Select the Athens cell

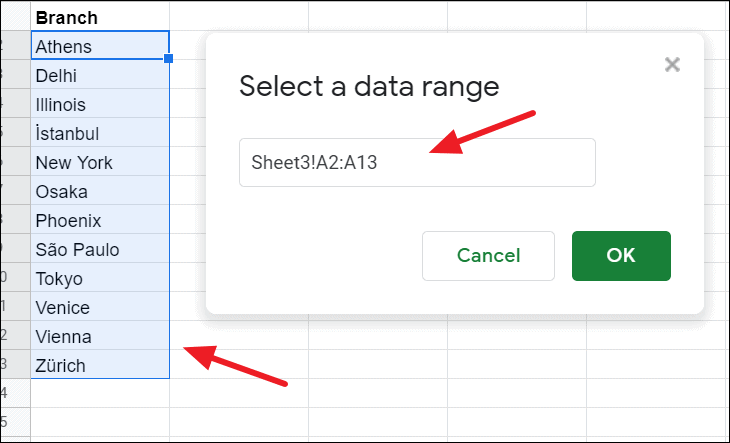(100, 46)
